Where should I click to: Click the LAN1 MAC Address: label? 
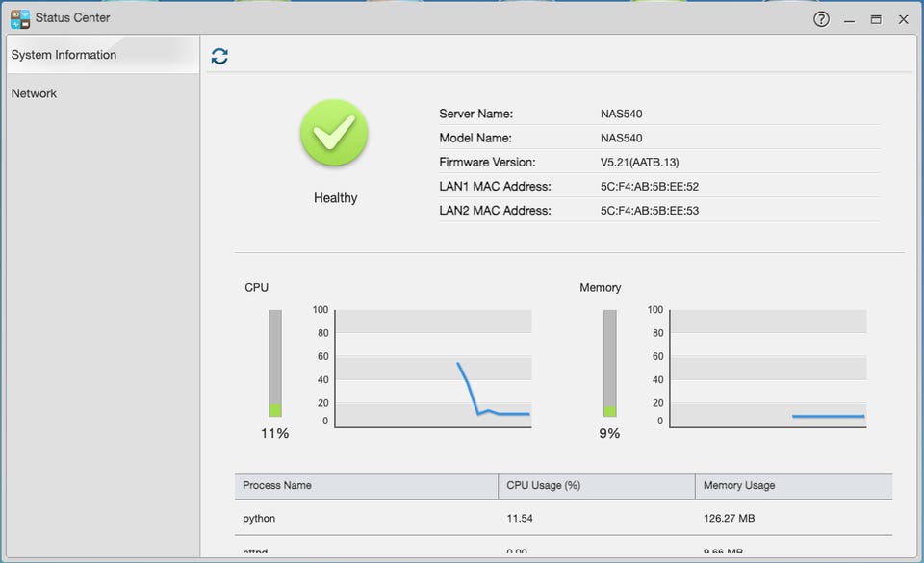[495, 186]
